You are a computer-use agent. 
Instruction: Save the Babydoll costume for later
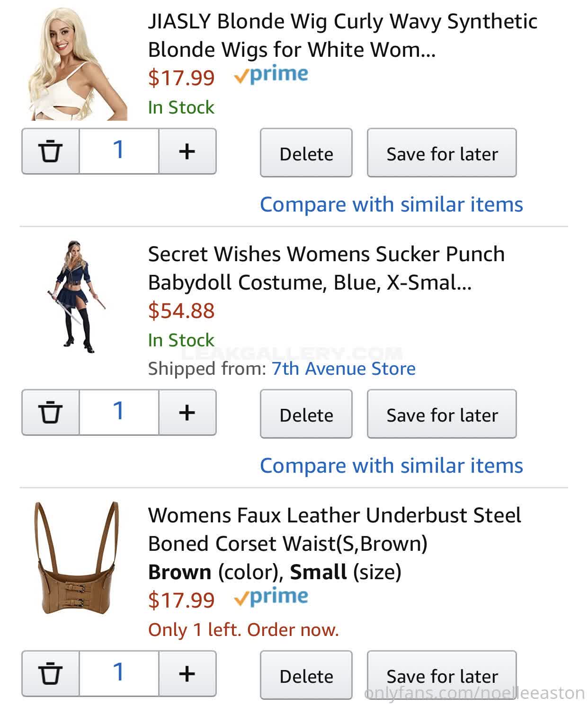pos(441,415)
